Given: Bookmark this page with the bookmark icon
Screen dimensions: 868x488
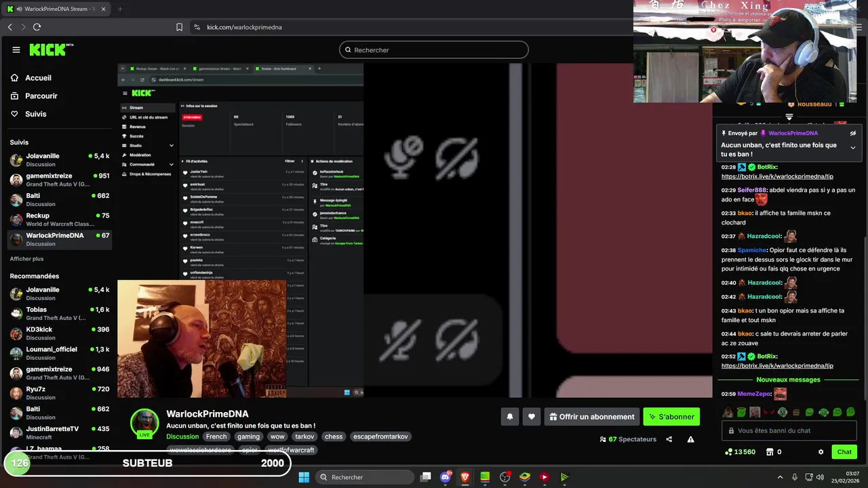Looking at the screenshot, I should (x=179, y=27).
